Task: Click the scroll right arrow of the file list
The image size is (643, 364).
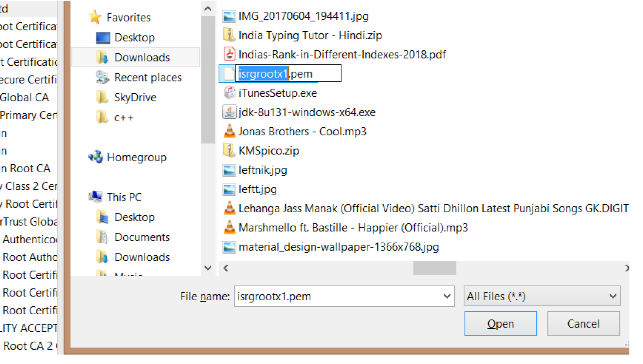Action: pyautogui.click(x=626, y=268)
